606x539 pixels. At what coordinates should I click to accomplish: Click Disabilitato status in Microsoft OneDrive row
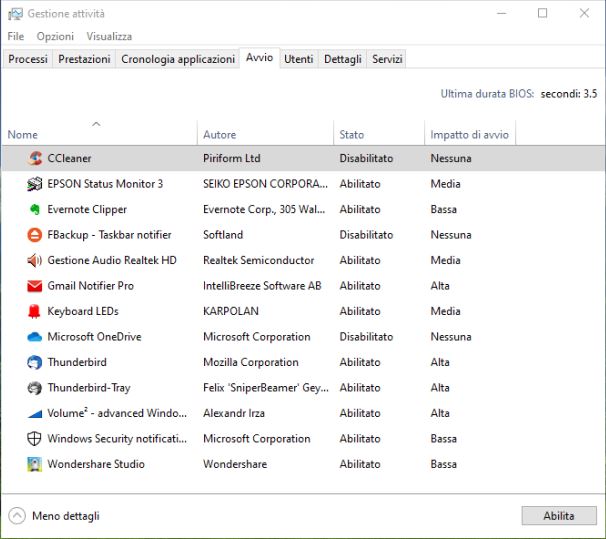[366, 337]
